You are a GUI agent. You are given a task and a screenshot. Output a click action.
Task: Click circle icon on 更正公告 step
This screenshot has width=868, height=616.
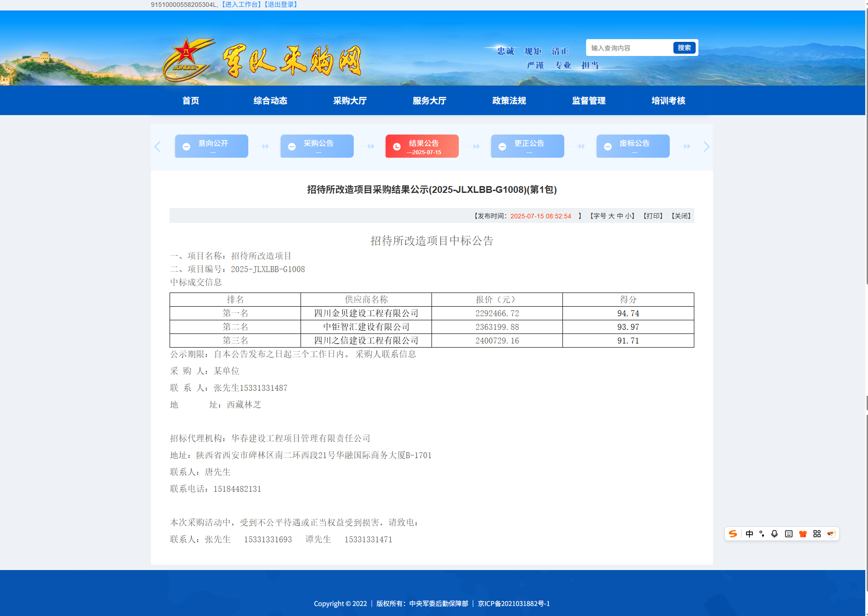click(x=502, y=146)
